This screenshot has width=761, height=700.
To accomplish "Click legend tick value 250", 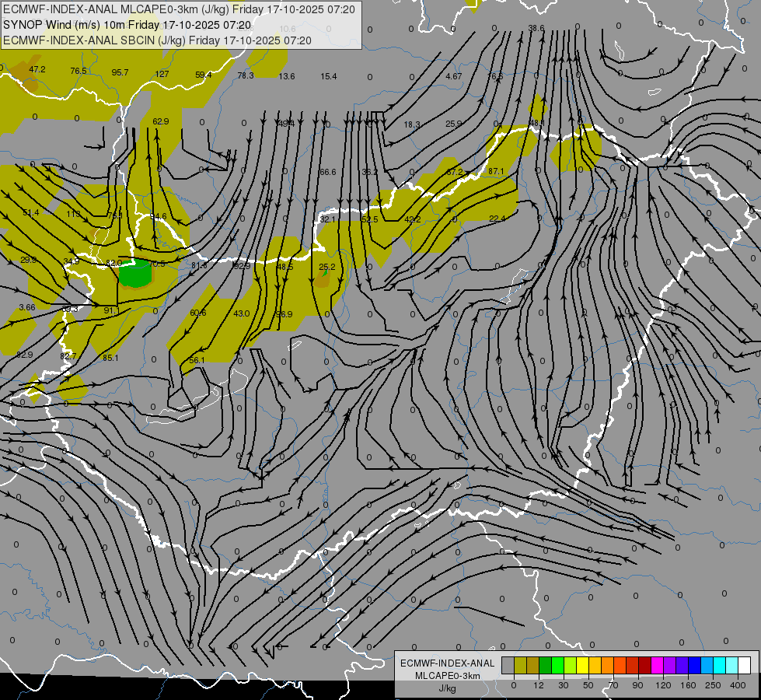I will tap(713, 685).
